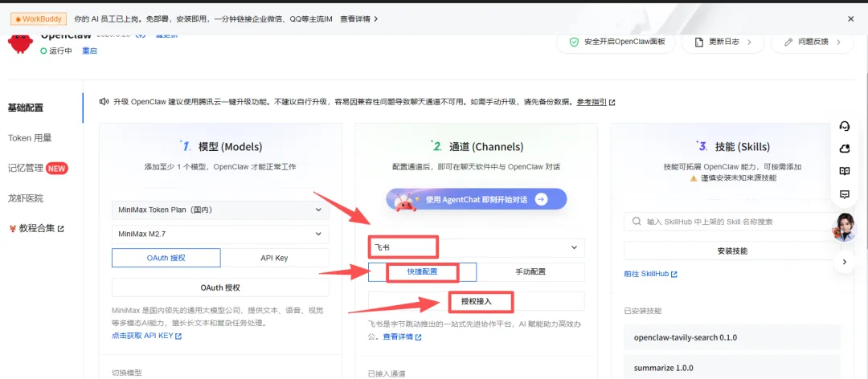The width and height of the screenshot is (868, 379).
Task: Click the wide OAuth 授权 button
Action: 220,287
